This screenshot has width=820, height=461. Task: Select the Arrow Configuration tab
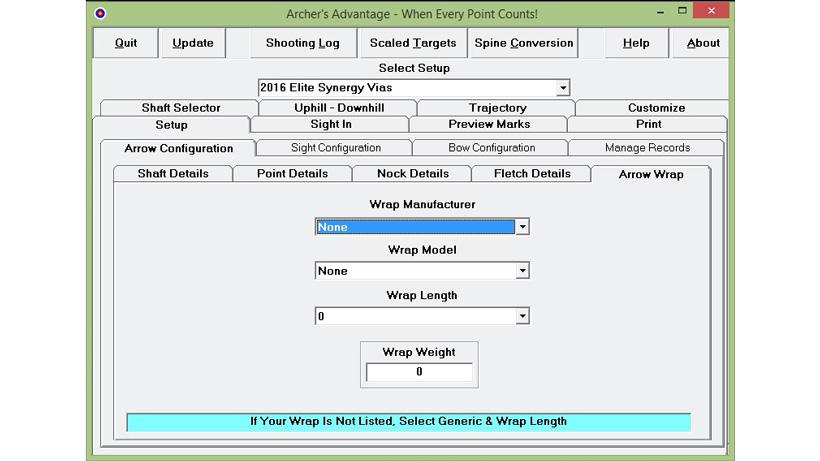178,148
